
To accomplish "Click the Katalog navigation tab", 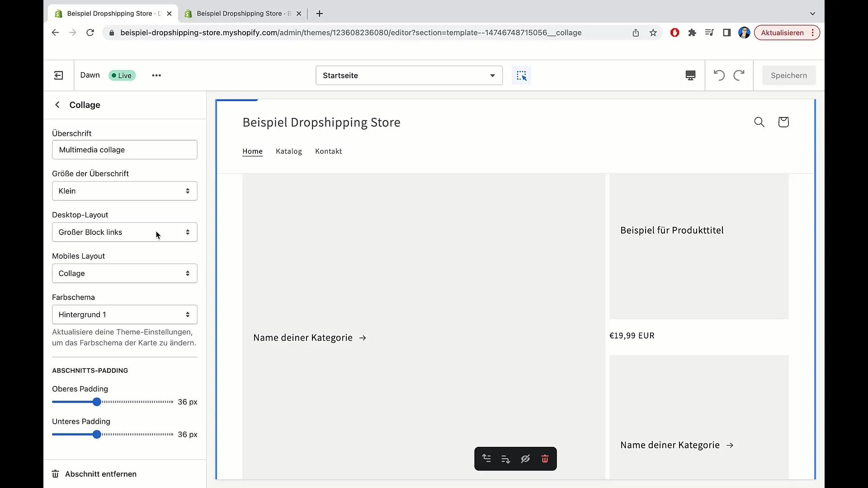I will 288,151.
